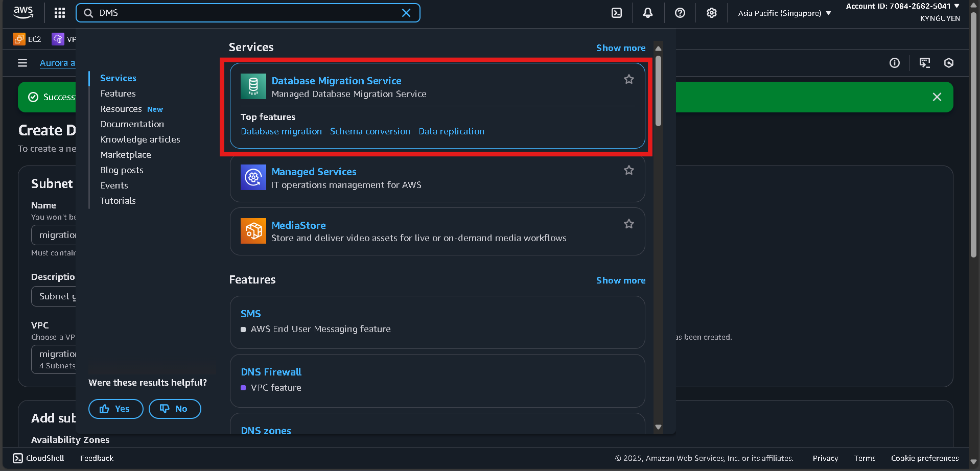Launch CloudShell from the top navigation bar
980x471 pixels.
click(616, 13)
